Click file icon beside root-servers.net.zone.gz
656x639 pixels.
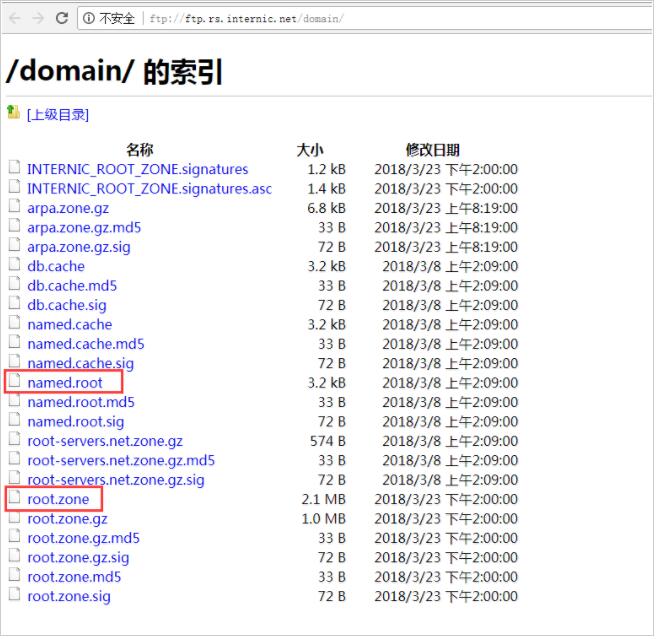pyautogui.click(x=14, y=438)
